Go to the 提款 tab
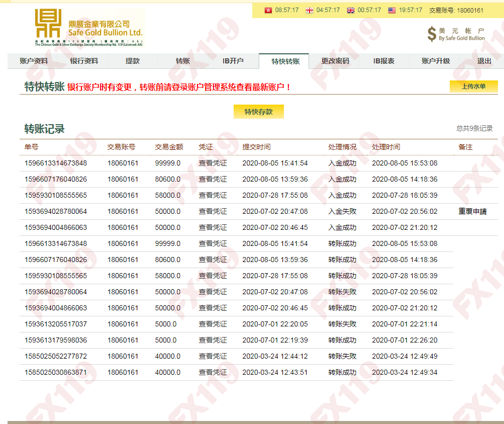 click(x=132, y=61)
